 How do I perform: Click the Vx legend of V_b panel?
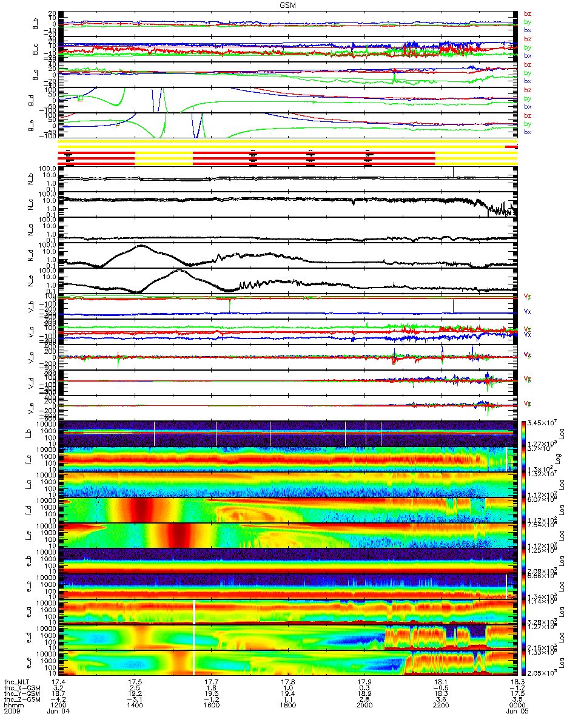(528, 311)
